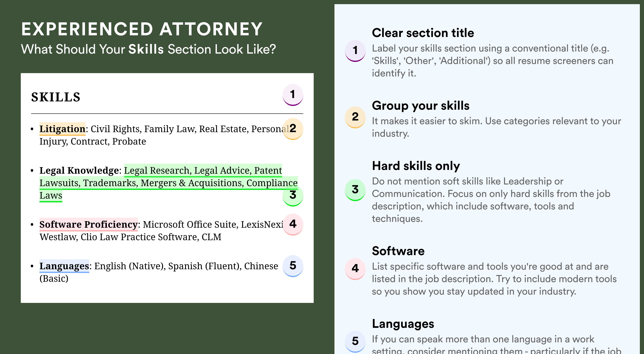Click the blue number 5 badge in resume
Image resolution: width=644 pixels, height=354 pixels.
coord(293,266)
